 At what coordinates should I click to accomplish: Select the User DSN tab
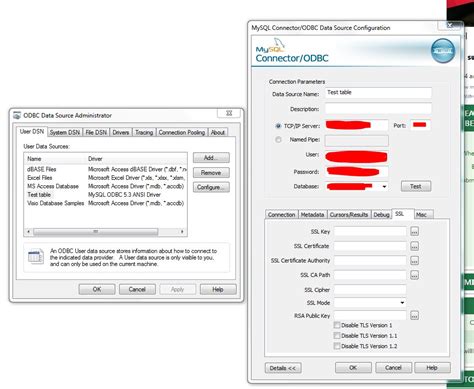(32, 132)
